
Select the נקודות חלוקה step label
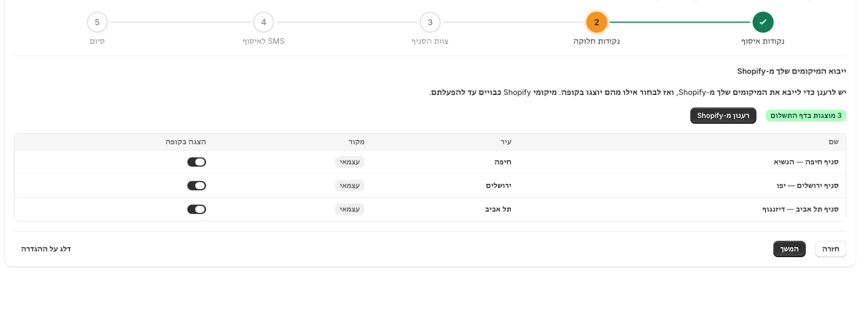[596, 41]
